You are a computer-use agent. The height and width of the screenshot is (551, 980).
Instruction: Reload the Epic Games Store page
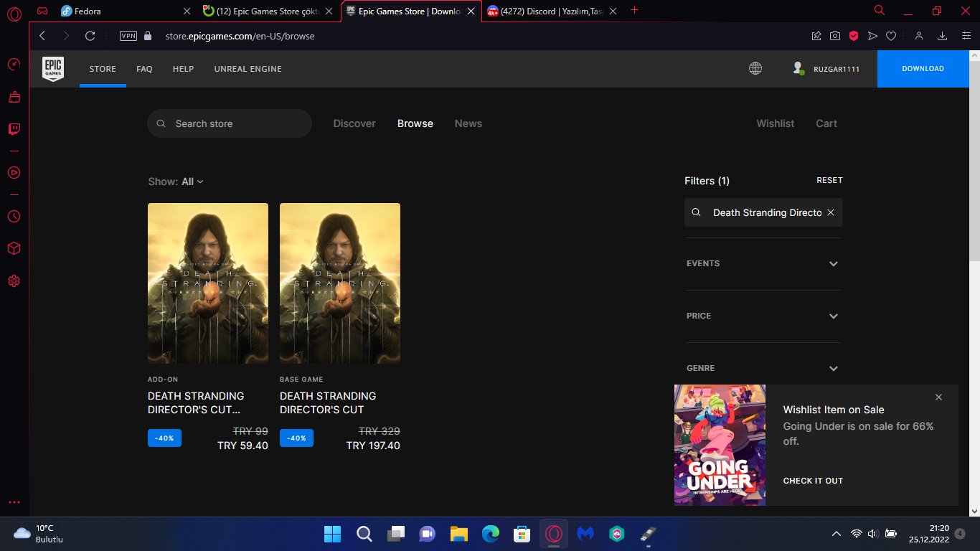pos(90,36)
